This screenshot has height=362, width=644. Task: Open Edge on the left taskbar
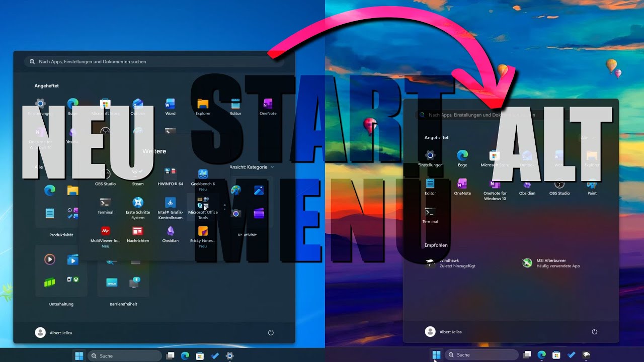185,356
